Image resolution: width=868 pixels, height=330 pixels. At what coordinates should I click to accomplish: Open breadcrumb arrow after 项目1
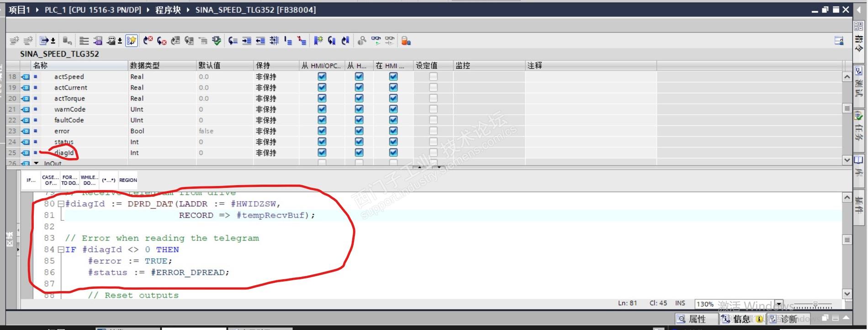click(x=37, y=10)
